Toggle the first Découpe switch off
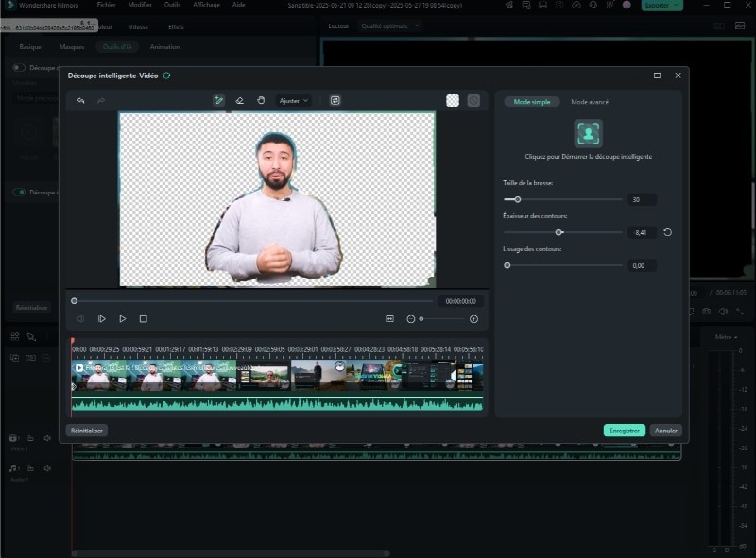 pos(19,68)
